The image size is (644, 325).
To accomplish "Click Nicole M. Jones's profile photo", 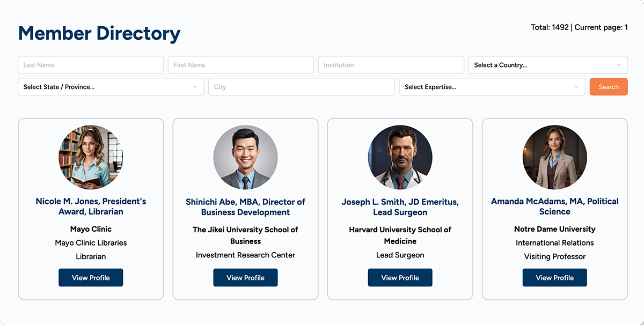I will [91, 158].
